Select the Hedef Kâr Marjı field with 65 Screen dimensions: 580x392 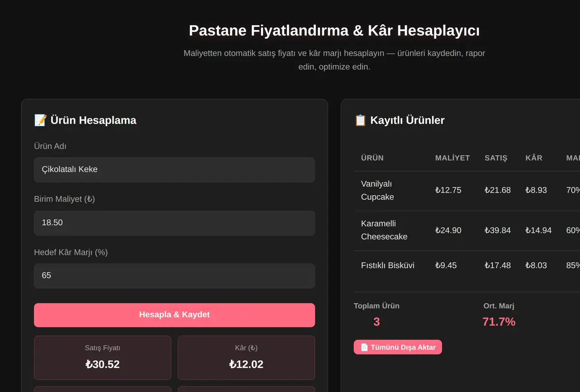[x=174, y=276]
